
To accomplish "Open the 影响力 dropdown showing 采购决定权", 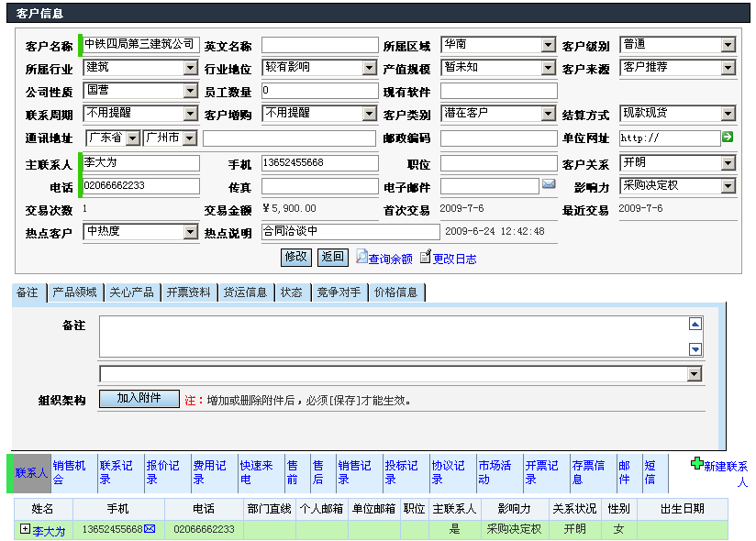I will click(677, 186).
